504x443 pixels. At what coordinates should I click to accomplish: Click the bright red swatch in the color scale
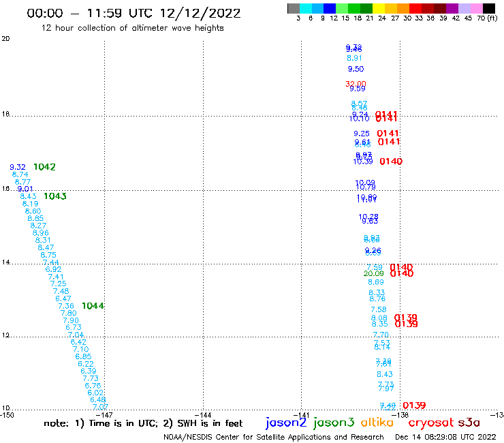click(x=415, y=8)
